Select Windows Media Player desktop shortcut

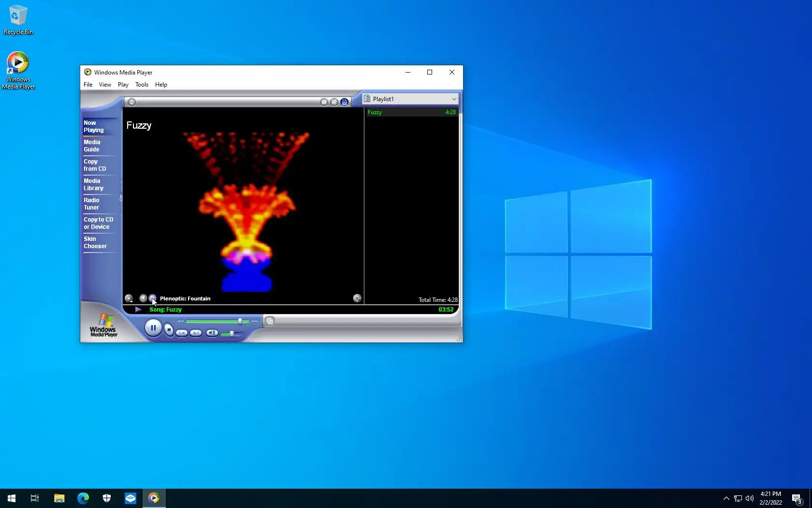(x=18, y=71)
